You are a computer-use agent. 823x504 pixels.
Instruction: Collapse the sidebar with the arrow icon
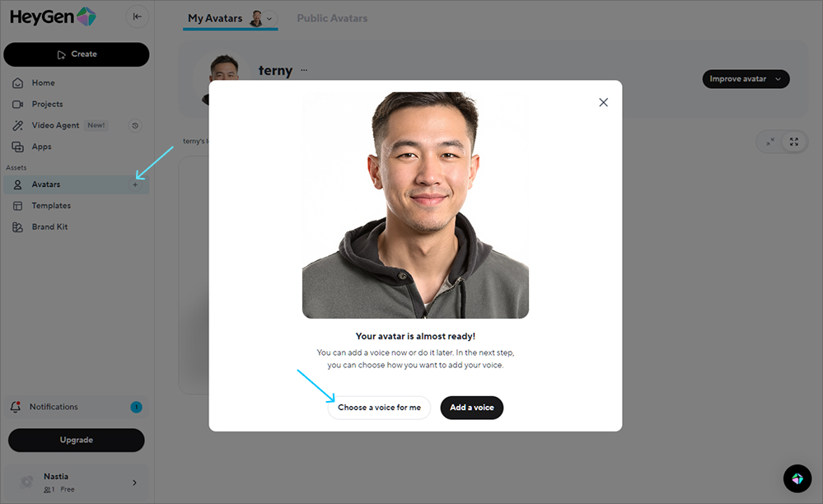tap(137, 16)
